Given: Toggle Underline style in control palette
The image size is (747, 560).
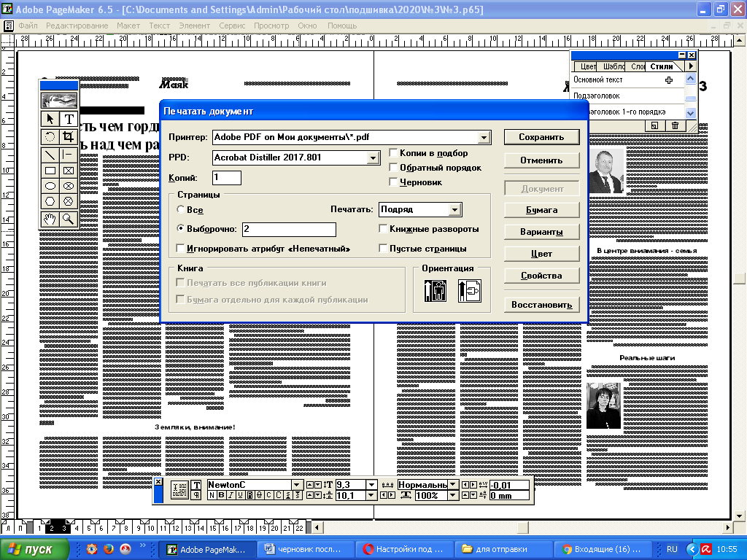Looking at the screenshot, I should (x=240, y=495).
